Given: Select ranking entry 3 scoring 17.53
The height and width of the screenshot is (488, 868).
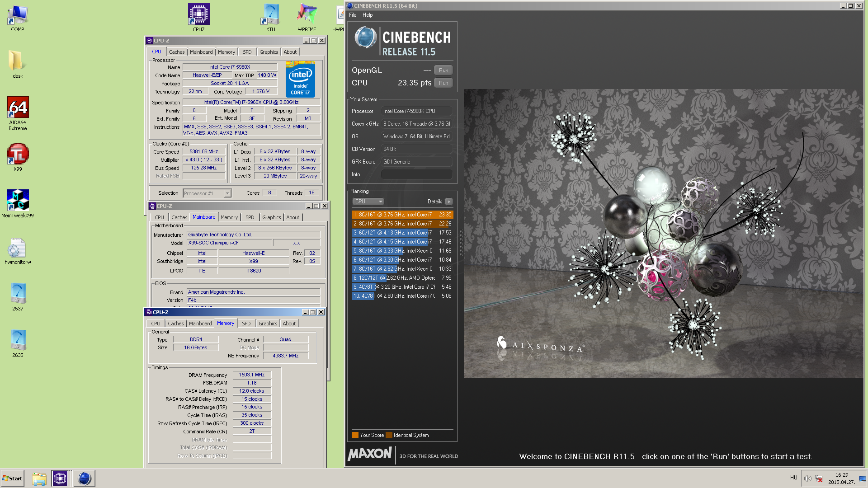Looking at the screenshot, I should point(402,233).
